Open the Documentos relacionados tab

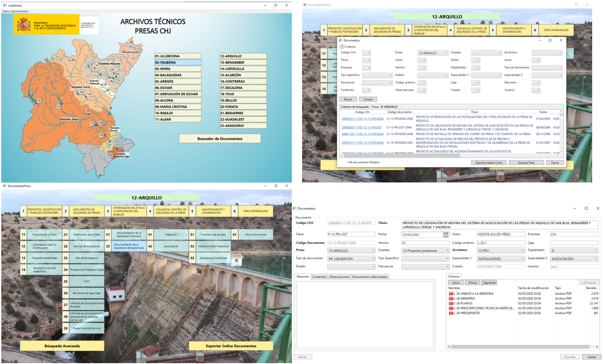pyautogui.click(x=370, y=277)
